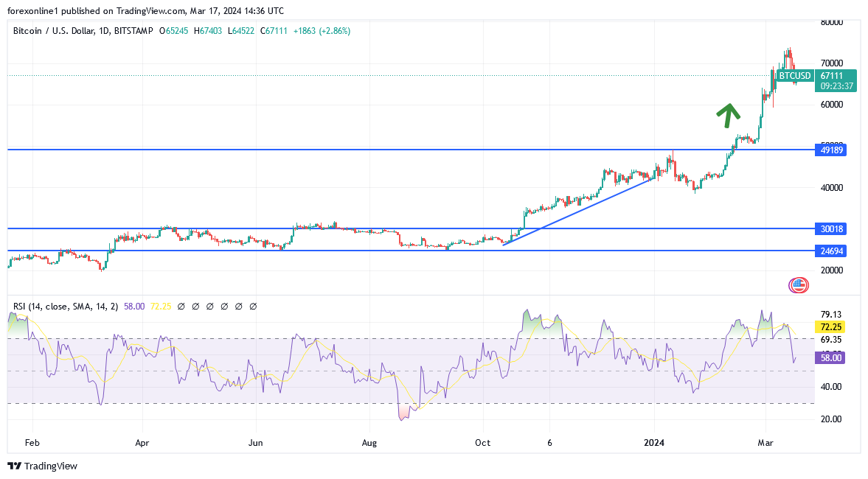Click the 49189 resistance level label

(831, 150)
